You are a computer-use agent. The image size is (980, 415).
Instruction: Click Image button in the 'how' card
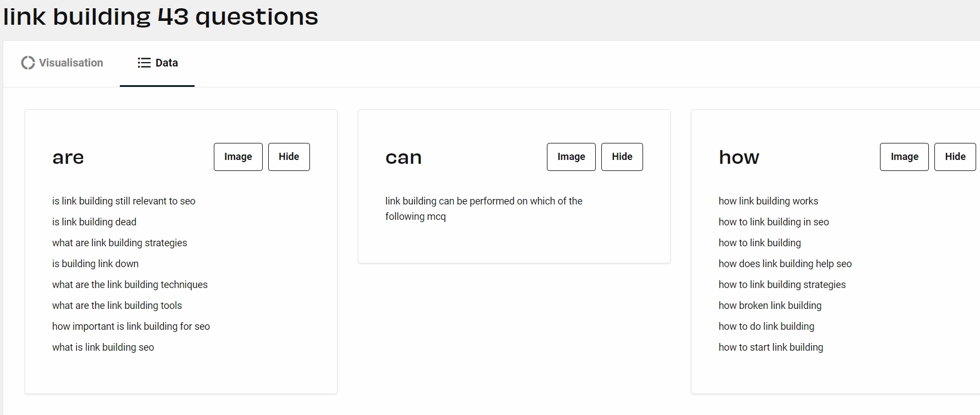coord(904,157)
